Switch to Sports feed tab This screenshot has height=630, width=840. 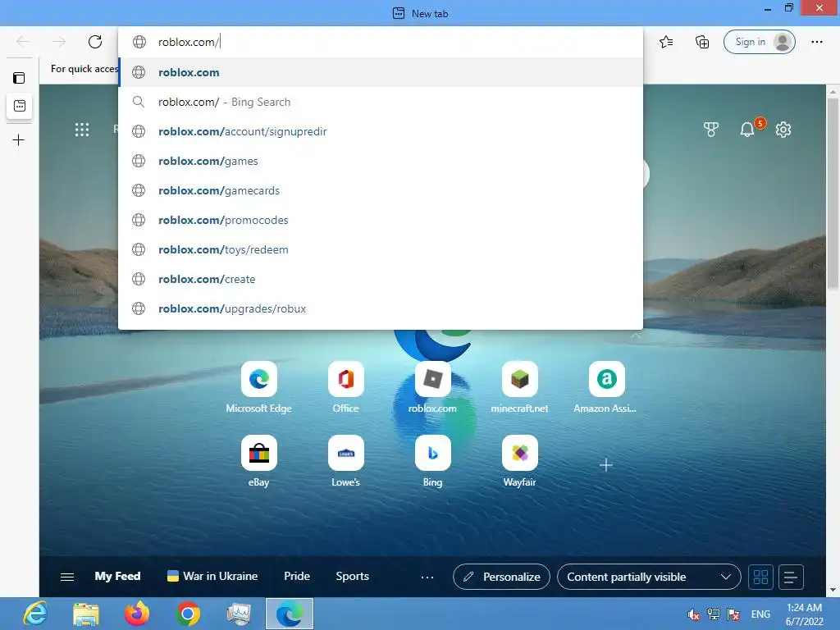[x=352, y=577]
